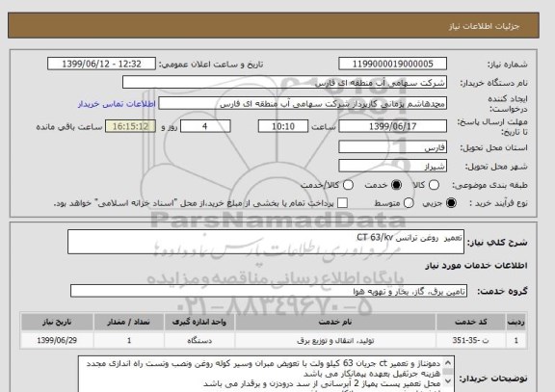Select the کالا/خدمت radio option
The image size is (555, 392).
348,185
